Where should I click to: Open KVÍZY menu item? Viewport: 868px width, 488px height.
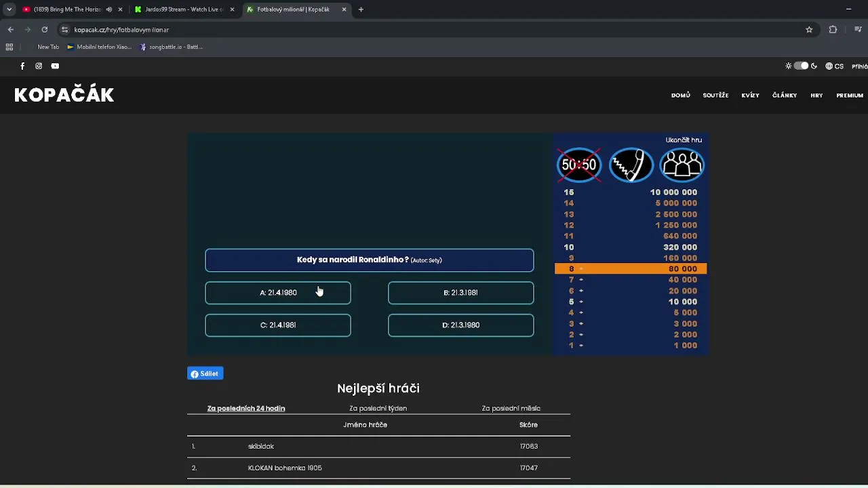point(750,96)
